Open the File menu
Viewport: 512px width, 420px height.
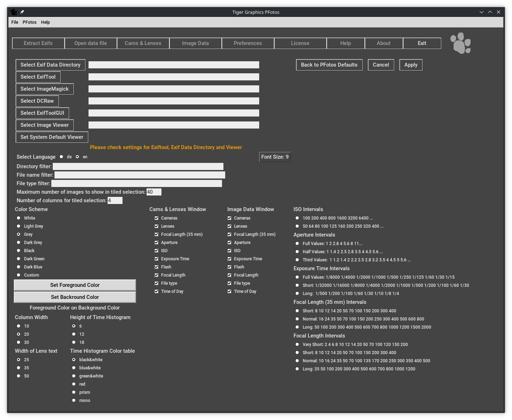point(15,22)
